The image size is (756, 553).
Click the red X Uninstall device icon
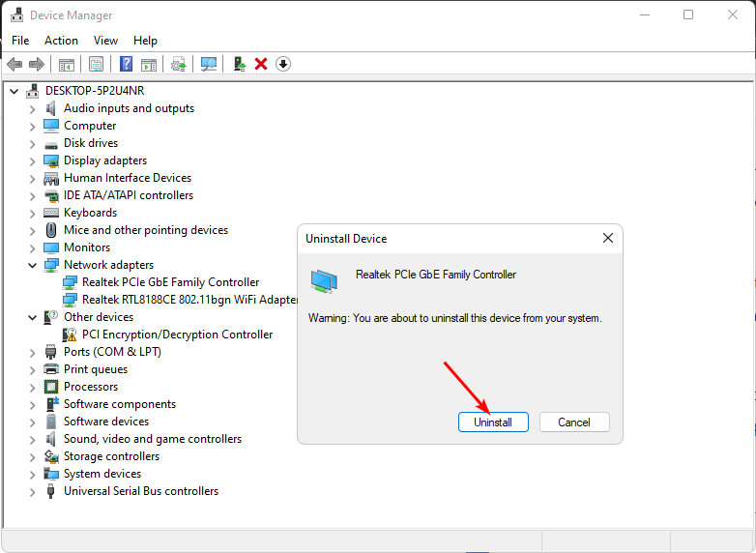pos(261,64)
